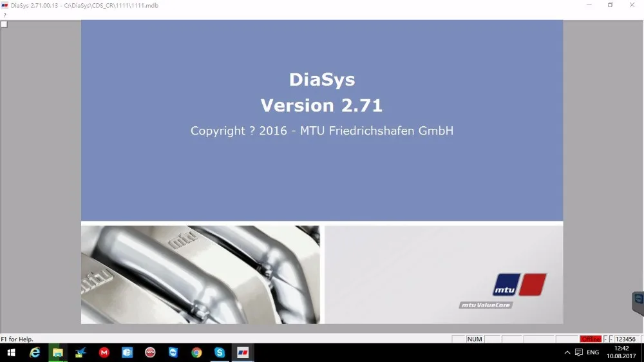
Task: Launch Nero from taskbar
Action: [x=150, y=352]
